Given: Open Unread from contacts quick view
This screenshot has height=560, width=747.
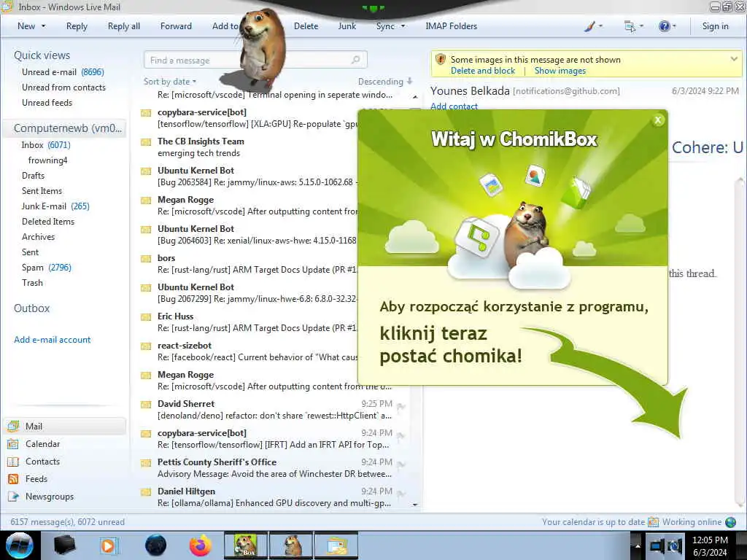Looking at the screenshot, I should click(64, 87).
